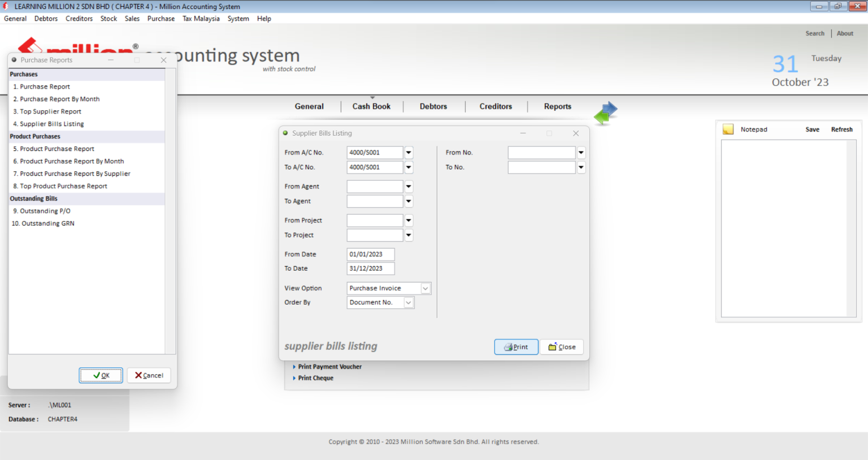The height and width of the screenshot is (460, 868).
Task: Expand the From Agent dropdown
Action: tap(409, 186)
